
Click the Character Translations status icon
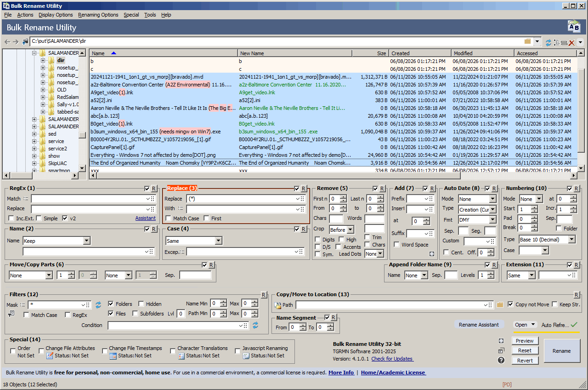pos(181,356)
